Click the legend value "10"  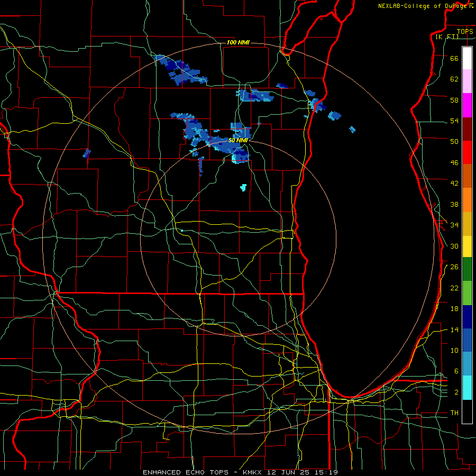454,350
